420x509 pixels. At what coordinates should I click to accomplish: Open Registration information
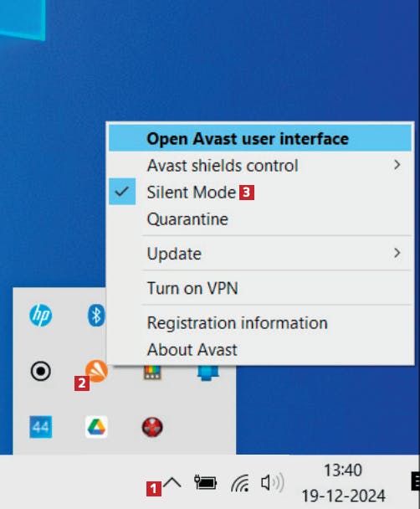coord(260,323)
